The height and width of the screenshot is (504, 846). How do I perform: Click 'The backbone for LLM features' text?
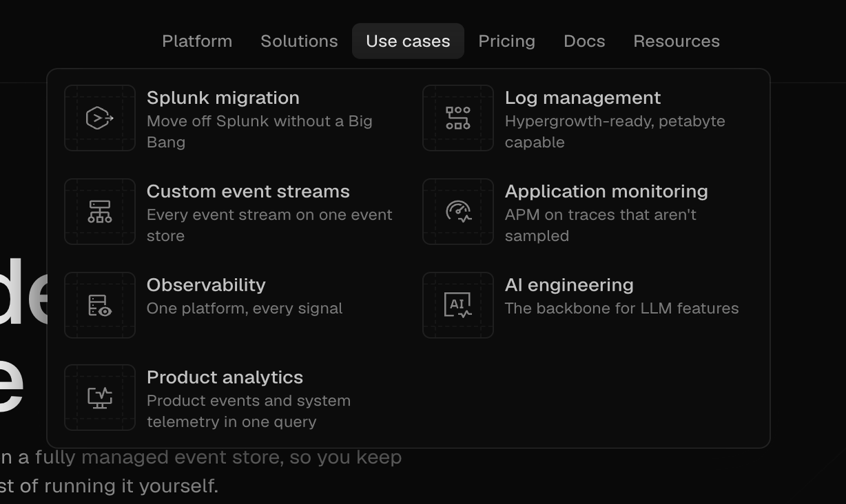coord(621,308)
